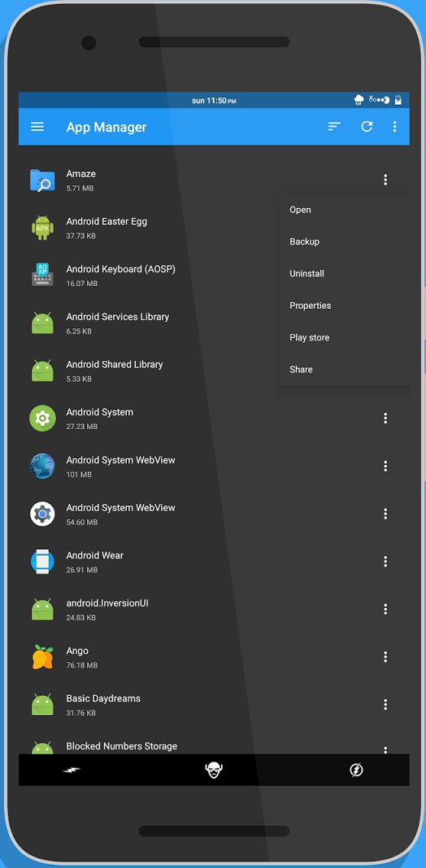This screenshot has width=426, height=868.
Task: Tap the Android Wear watch icon
Action: (x=42, y=562)
